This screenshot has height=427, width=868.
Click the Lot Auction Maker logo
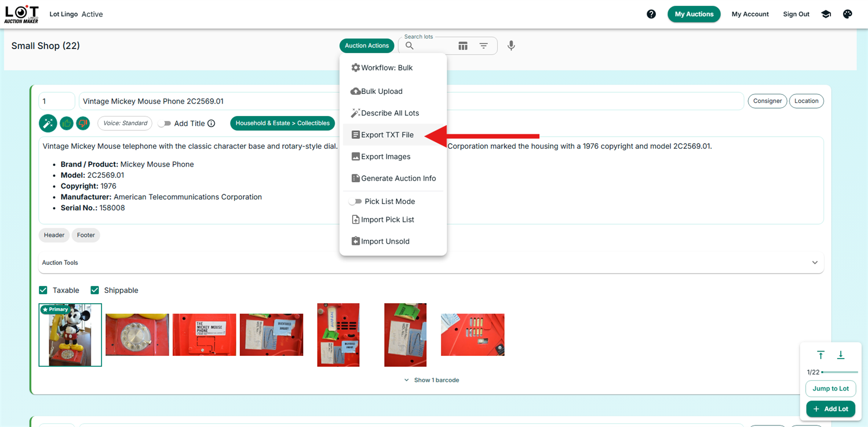(22, 14)
